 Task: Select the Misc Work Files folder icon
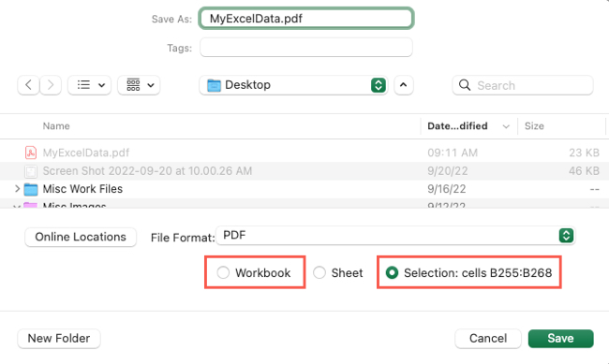[x=31, y=189]
